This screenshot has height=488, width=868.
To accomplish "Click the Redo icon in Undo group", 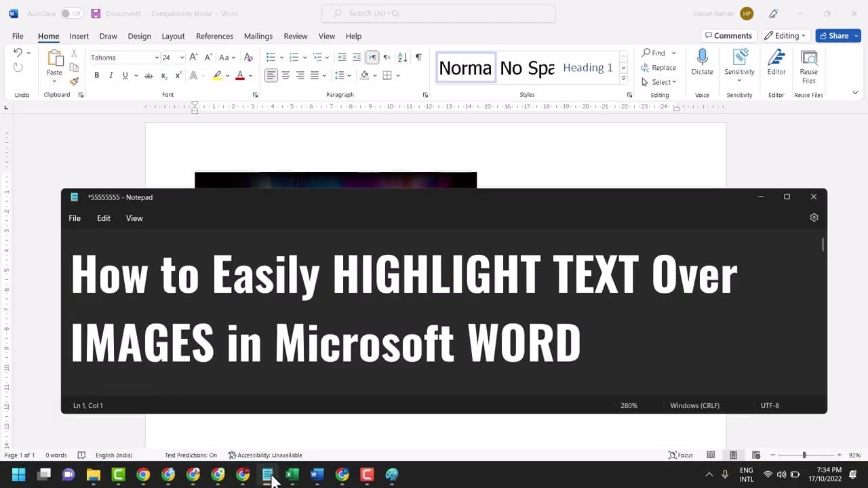I will pos(18,67).
